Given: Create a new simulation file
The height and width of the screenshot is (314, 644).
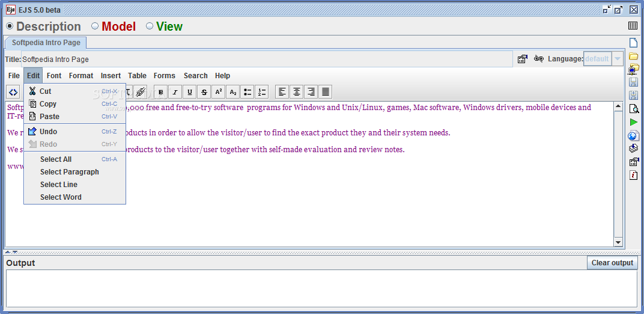Looking at the screenshot, I should click(634, 42).
